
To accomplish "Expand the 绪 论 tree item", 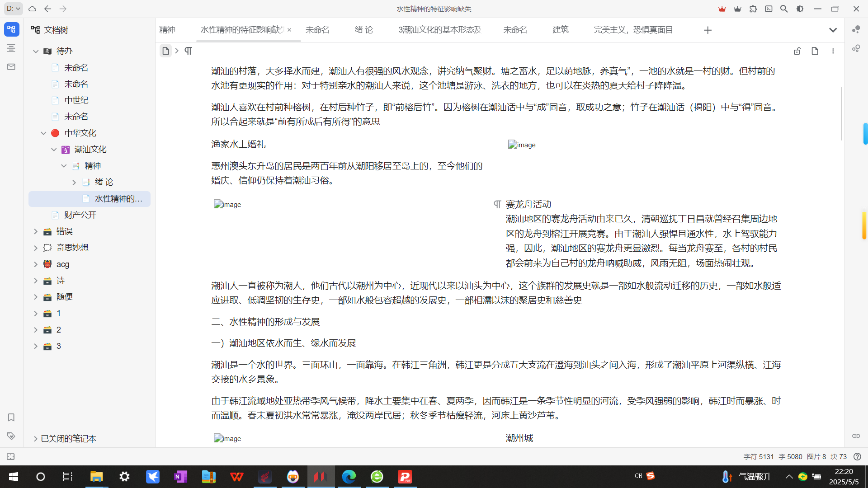I will 74,182.
